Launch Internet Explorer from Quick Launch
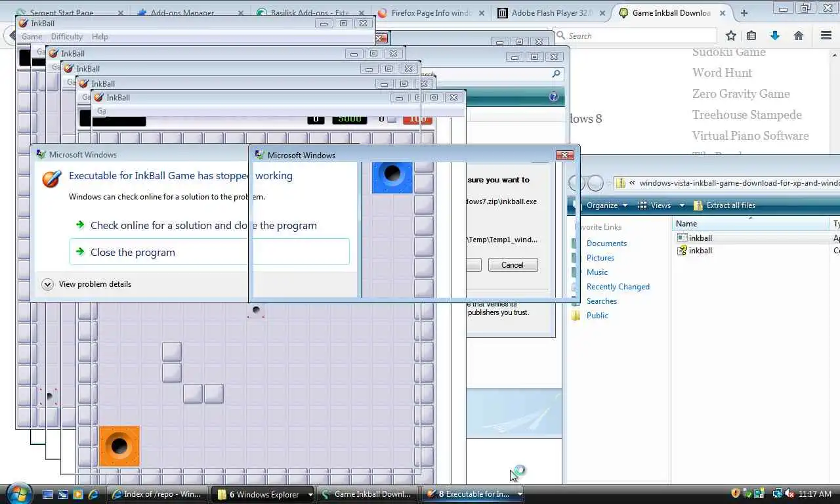This screenshot has height=504, width=840. (x=93, y=494)
